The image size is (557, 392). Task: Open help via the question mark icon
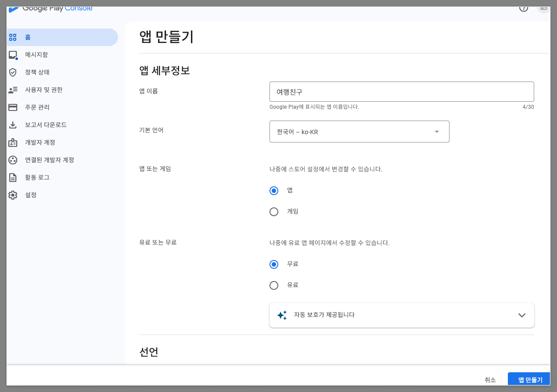(524, 9)
